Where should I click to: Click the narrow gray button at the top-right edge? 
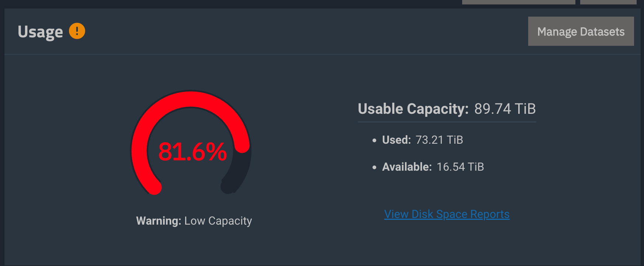(x=608, y=2)
